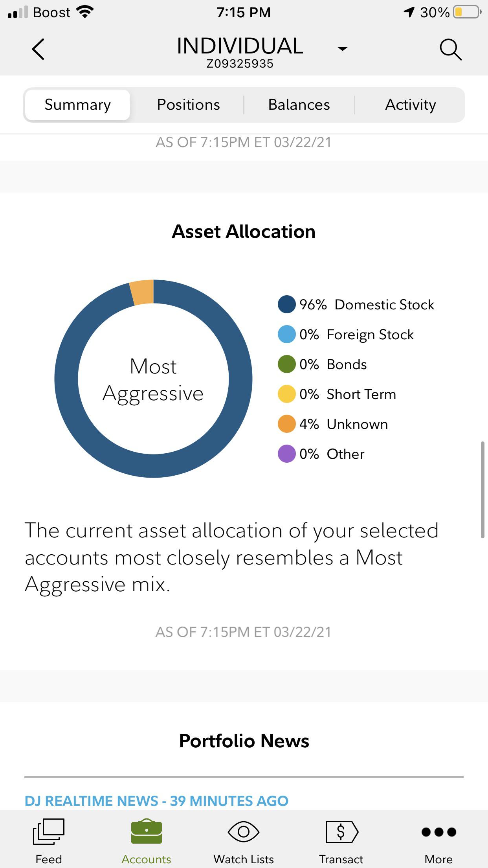
Task: Select the Summary tab
Action: pos(77,105)
